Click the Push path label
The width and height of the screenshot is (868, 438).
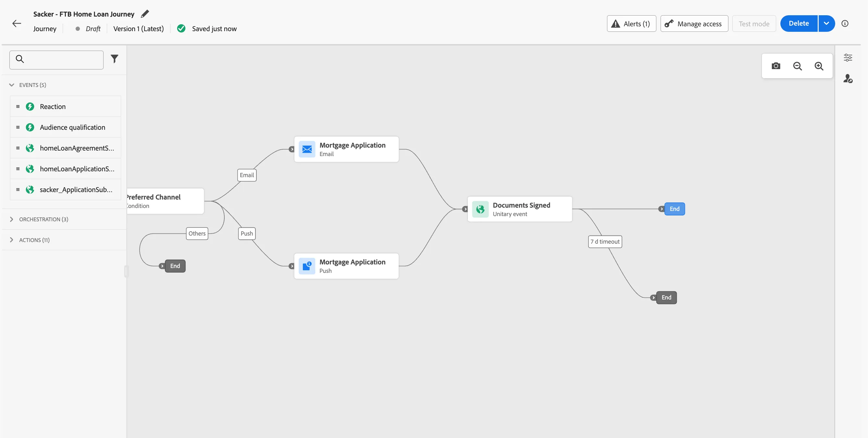click(247, 233)
